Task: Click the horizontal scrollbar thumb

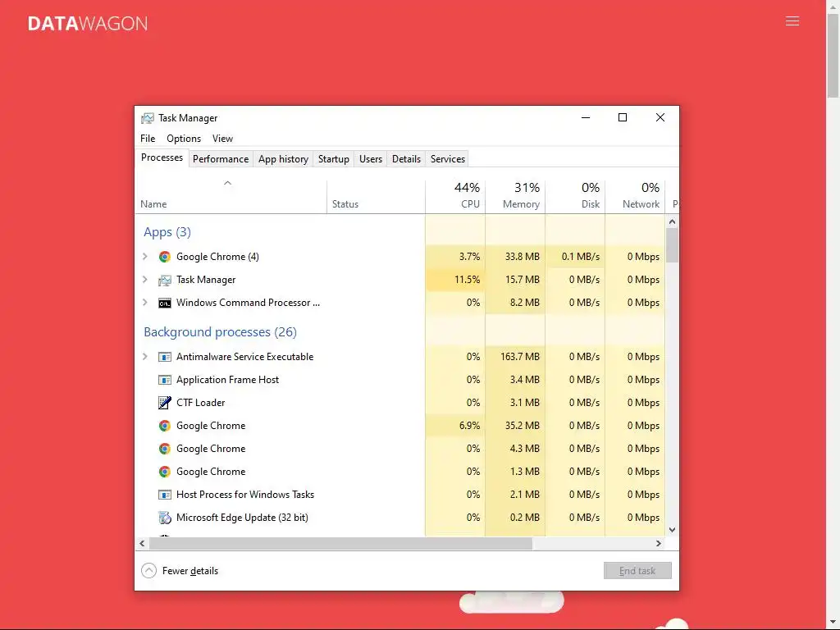Action: [x=340, y=543]
